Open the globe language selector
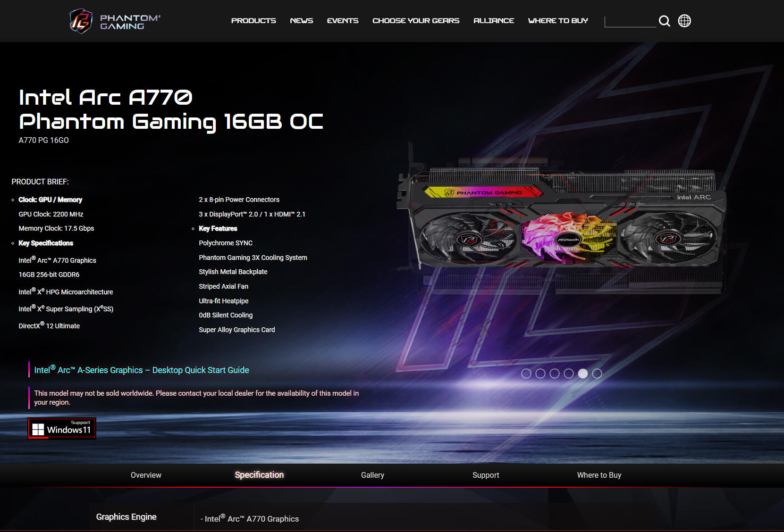Image resolution: width=784 pixels, height=532 pixels. 684,21
